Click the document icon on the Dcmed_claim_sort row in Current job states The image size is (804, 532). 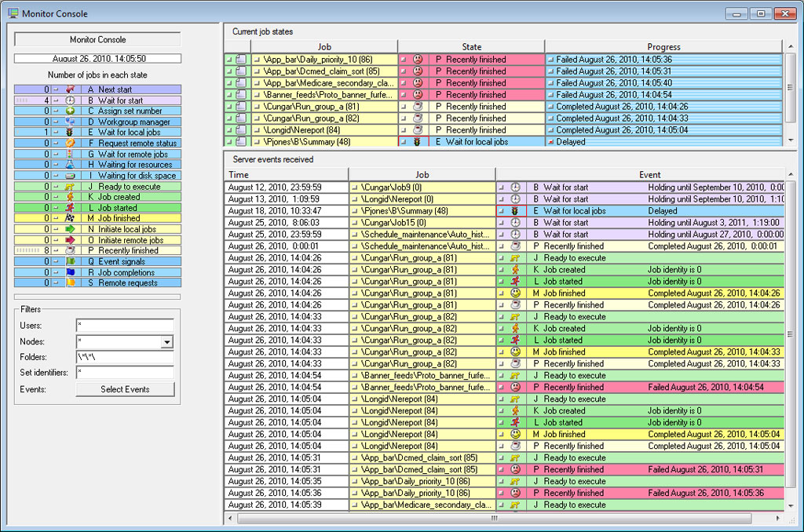[240, 71]
